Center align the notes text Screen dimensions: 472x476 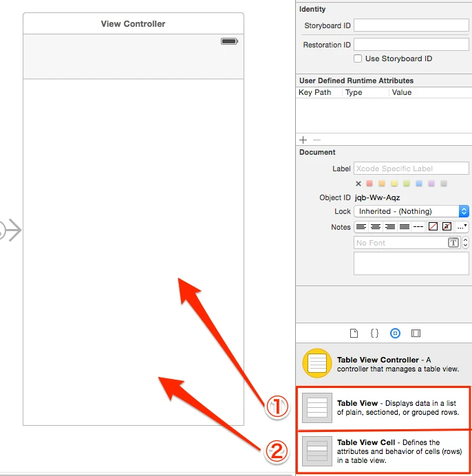(376, 227)
